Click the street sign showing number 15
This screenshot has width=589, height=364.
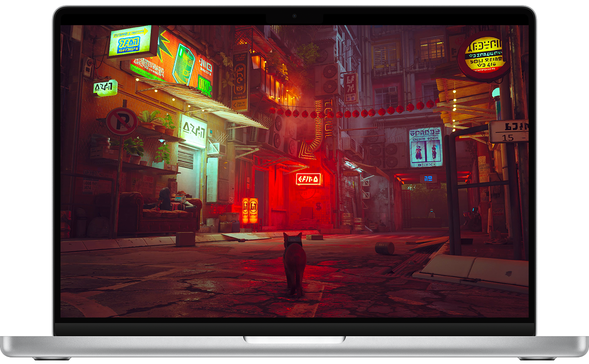[509, 132]
